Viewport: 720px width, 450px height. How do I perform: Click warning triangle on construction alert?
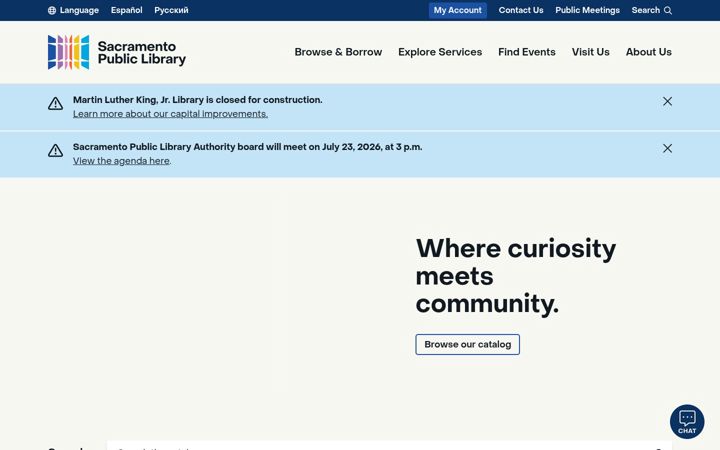[56, 103]
